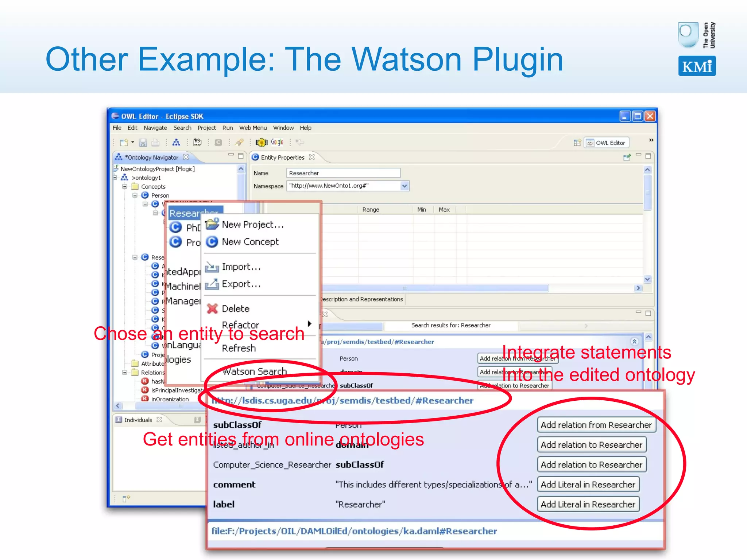The height and width of the screenshot is (560, 747).
Task: Open the ka.daml#Researcher file link
Action: [x=354, y=531]
